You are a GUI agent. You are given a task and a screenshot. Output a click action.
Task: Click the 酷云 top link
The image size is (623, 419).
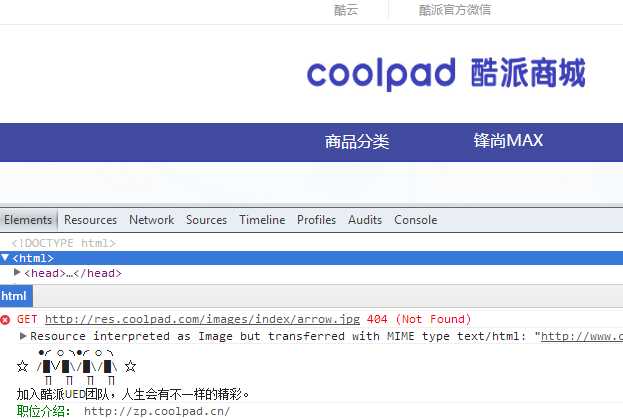coord(346,10)
